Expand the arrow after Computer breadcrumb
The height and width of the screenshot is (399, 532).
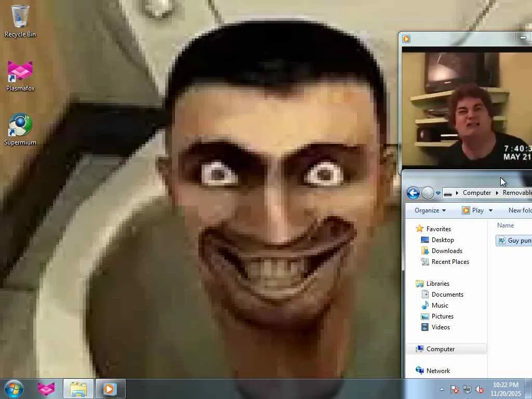497,193
